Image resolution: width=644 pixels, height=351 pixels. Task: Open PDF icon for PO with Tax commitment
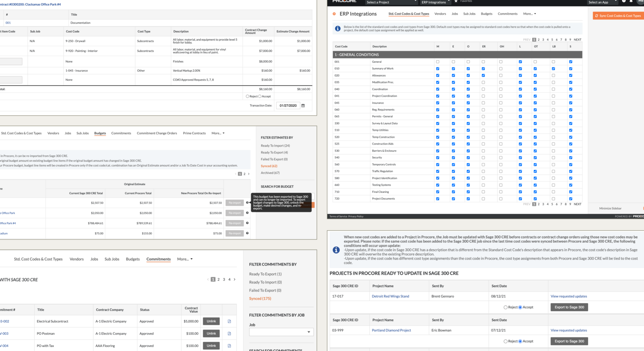click(229, 346)
